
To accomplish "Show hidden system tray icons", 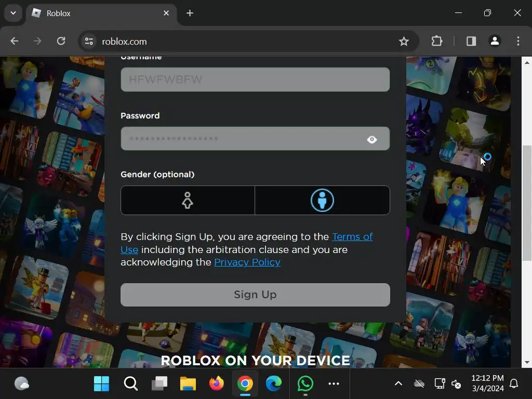I will tap(398, 384).
